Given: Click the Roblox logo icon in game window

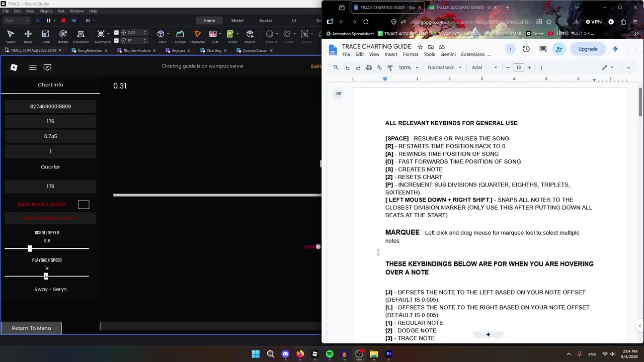Looking at the screenshot, I should (14, 67).
